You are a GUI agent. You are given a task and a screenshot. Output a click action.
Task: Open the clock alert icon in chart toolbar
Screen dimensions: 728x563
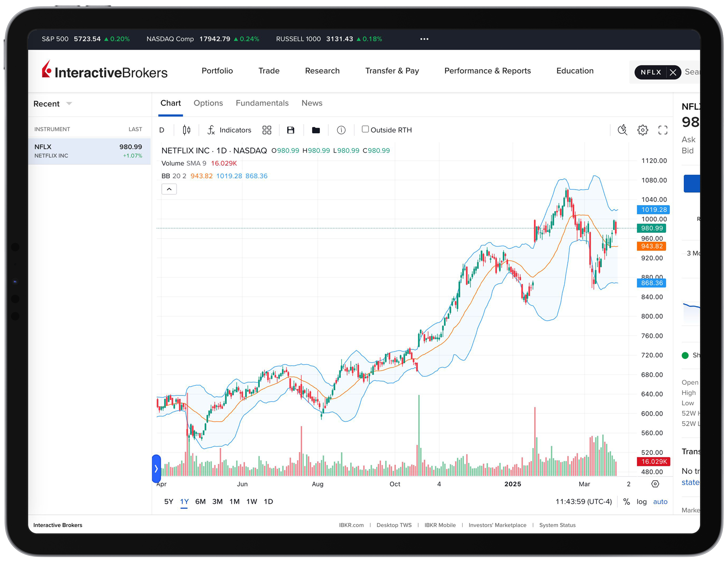[622, 130]
